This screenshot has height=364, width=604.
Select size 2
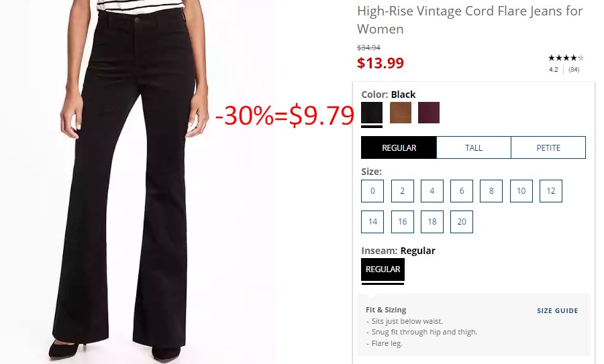tap(403, 191)
